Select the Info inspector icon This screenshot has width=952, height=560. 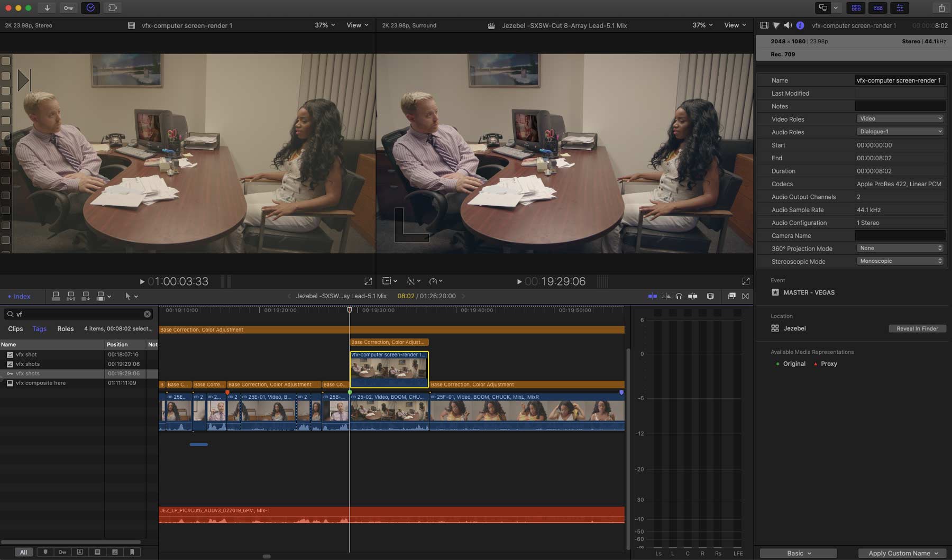pyautogui.click(x=800, y=25)
